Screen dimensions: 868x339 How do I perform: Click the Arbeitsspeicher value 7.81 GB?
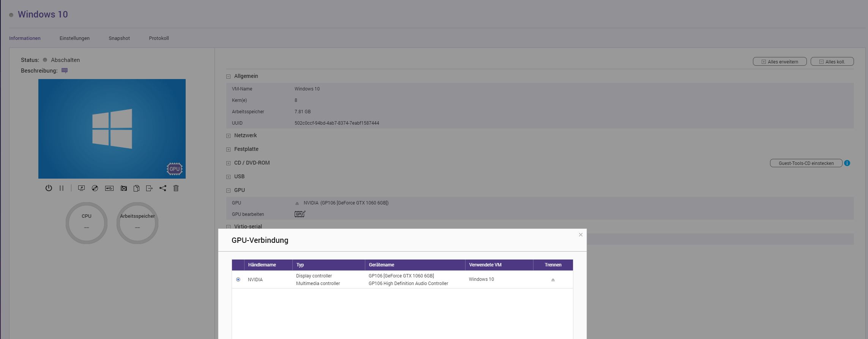point(303,112)
